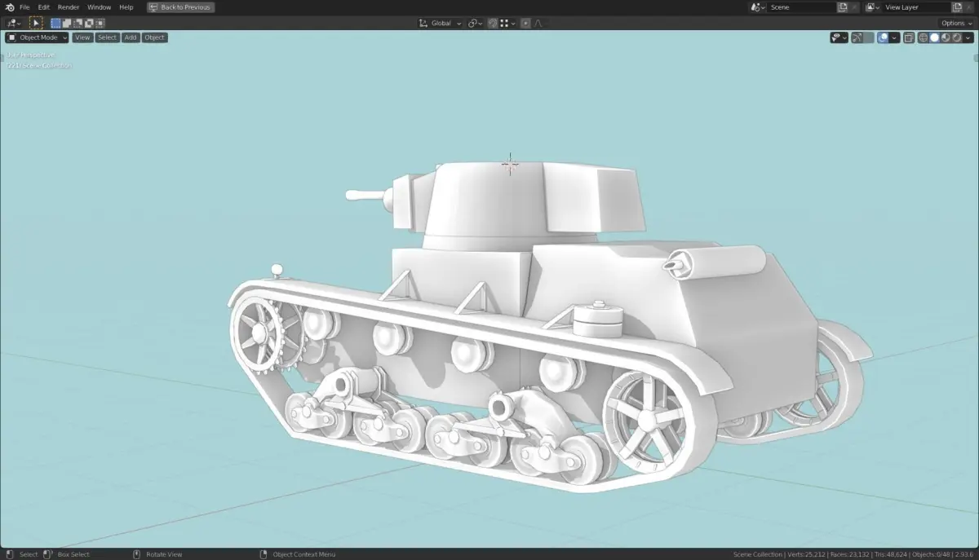Switch to wireframe viewport shading
This screenshot has height=560, width=979.
pyautogui.click(x=924, y=37)
